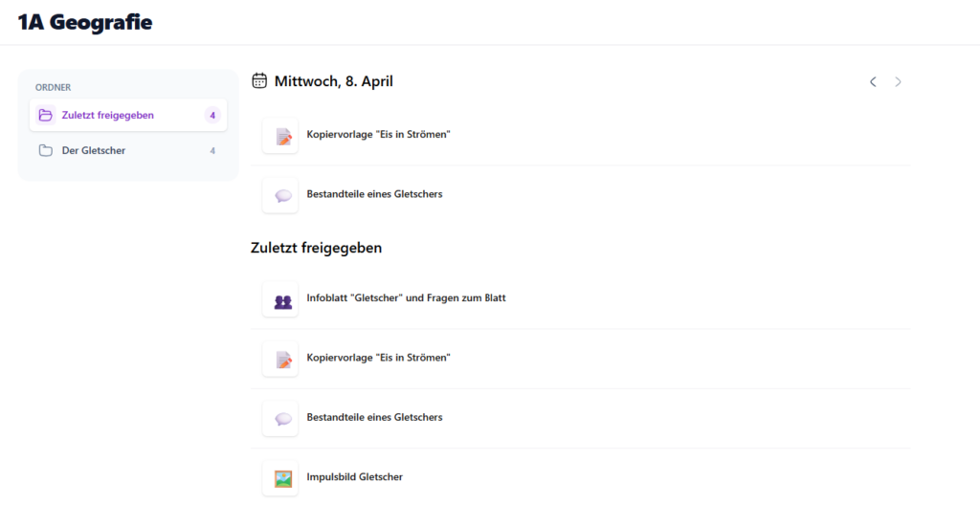
Task: Open Bestandteile eines Gletschers title in the Zuletzt freigegeben list
Action: coord(374,418)
